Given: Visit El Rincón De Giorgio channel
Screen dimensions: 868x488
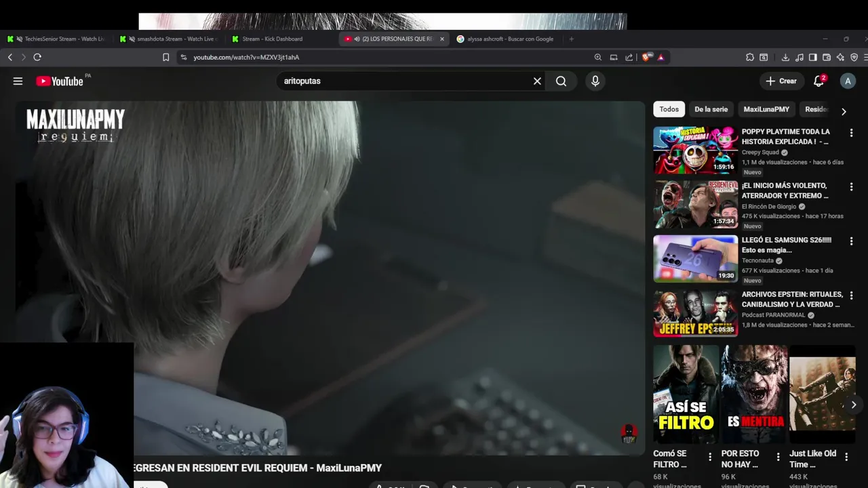Looking at the screenshot, I should pos(769,207).
